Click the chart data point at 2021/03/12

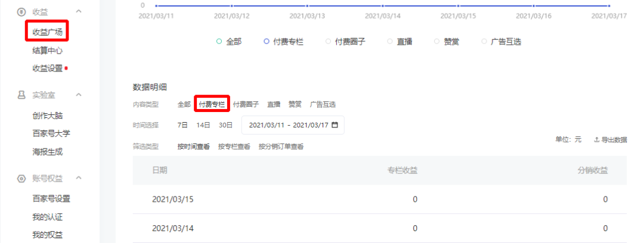(231, 6)
